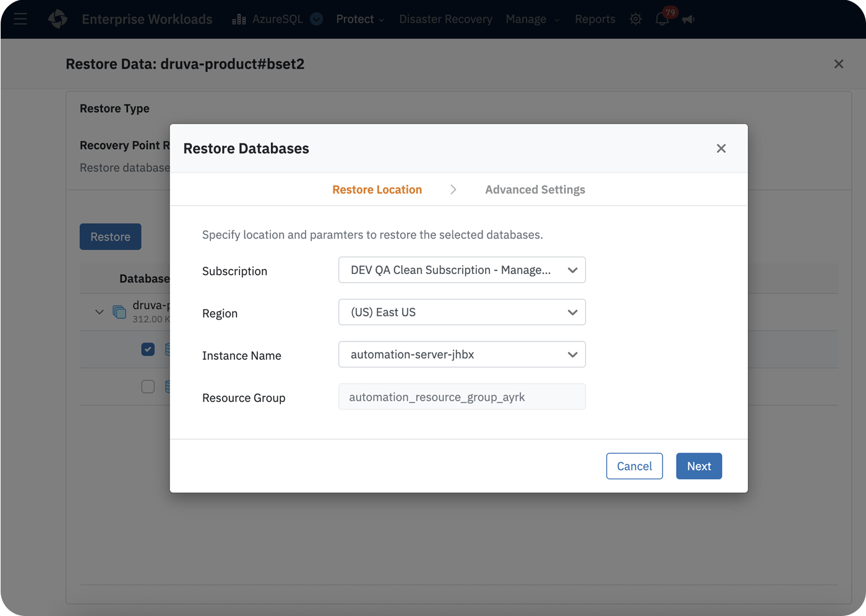866x616 pixels.
Task: Open the Instance Name dropdown
Action: coord(461,354)
